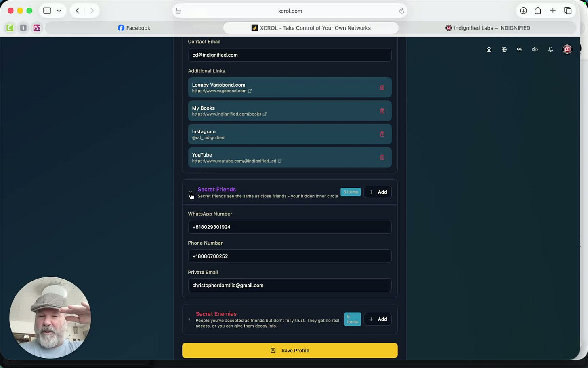
Task: Add an item to Secret Enemies
Action: click(x=378, y=319)
